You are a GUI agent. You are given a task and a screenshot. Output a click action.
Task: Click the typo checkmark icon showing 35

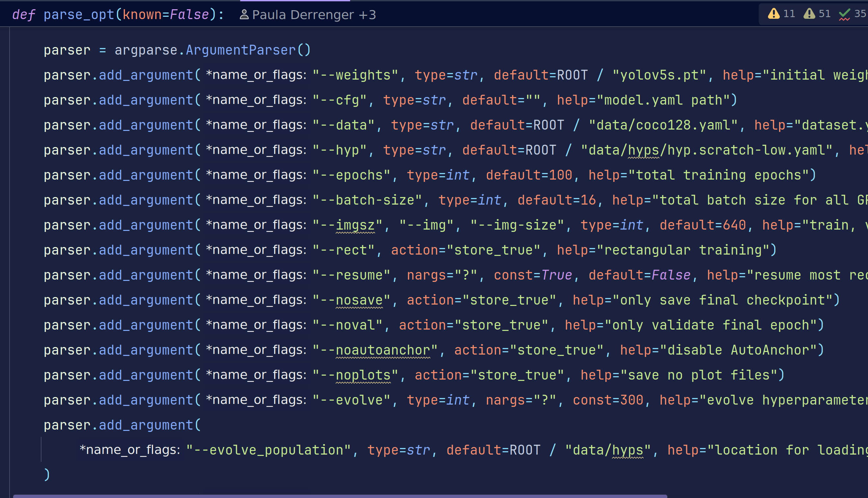click(x=844, y=14)
